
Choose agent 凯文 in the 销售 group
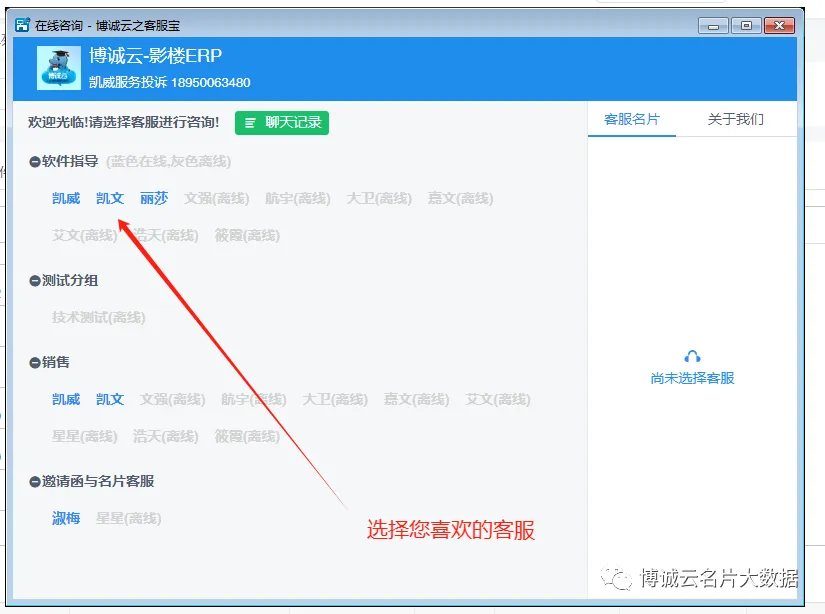point(110,400)
